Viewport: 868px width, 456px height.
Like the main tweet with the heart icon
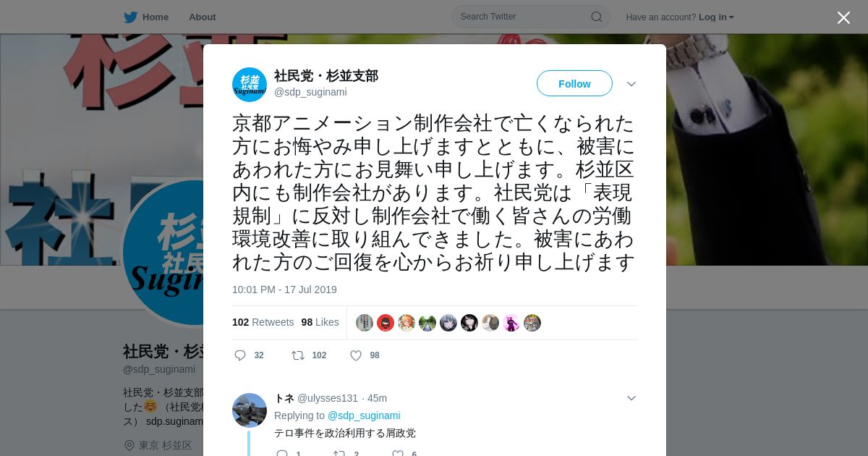click(356, 355)
